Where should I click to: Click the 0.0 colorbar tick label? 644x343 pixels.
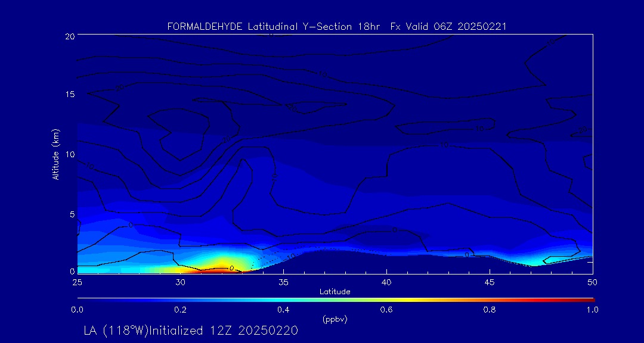[x=77, y=310]
